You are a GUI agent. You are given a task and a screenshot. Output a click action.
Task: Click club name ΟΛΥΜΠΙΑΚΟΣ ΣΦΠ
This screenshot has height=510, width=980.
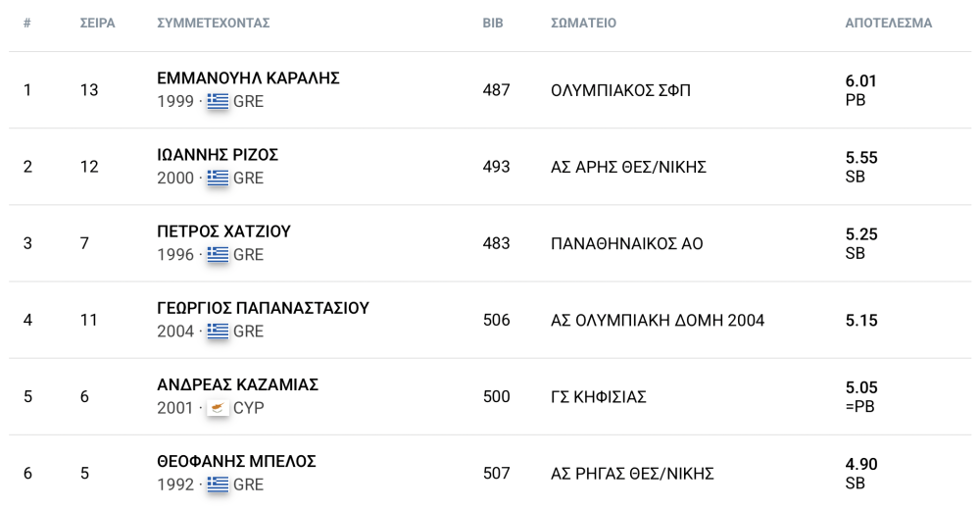[x=620, y=91]
